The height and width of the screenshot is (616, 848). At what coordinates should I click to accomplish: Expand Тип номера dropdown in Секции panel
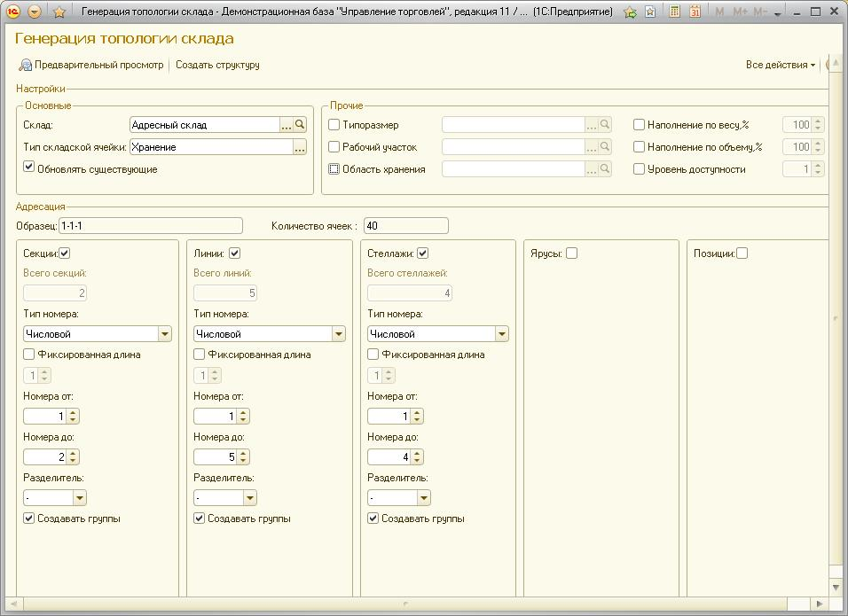[x=165, y=334]
